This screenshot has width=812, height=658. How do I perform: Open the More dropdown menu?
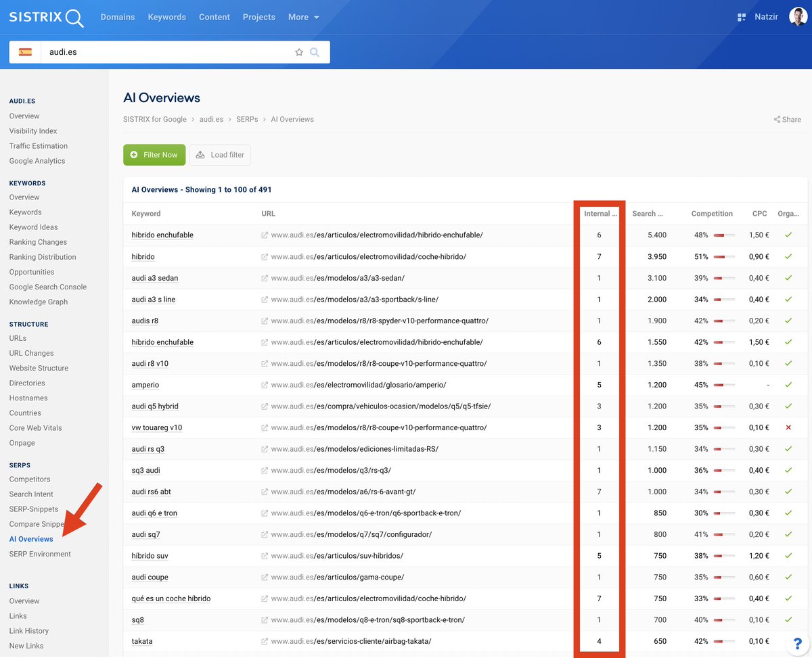click(x=303, y=17)
